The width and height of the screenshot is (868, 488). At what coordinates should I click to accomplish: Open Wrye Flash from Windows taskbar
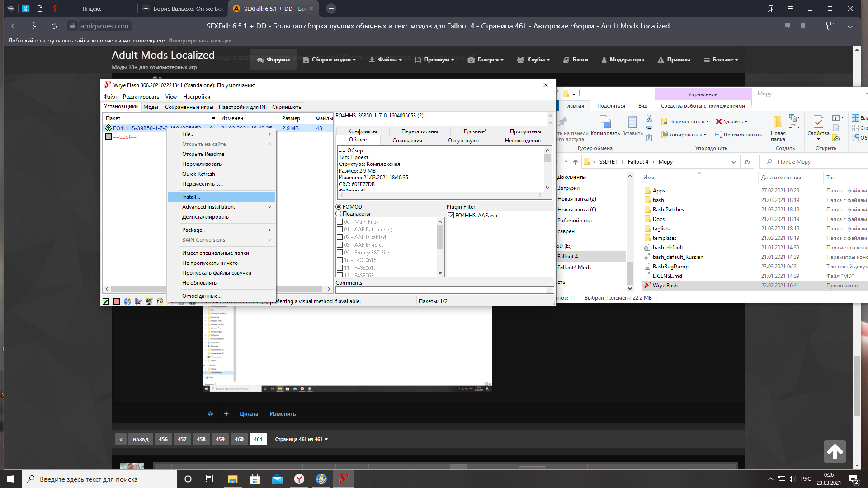[x=343, y=479]
